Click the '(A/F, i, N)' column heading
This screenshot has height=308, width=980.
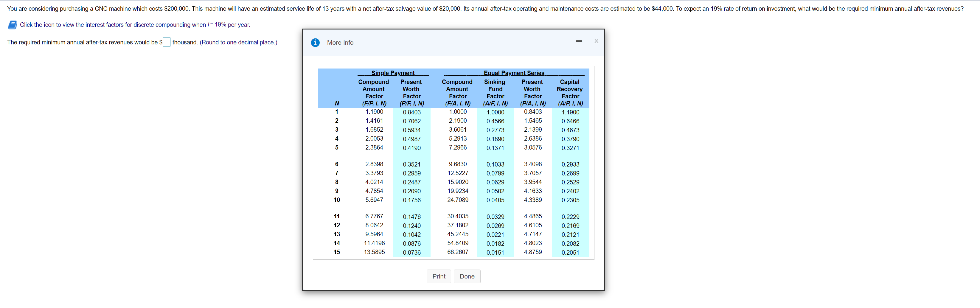pyautogui.click(x=495, y=103)
